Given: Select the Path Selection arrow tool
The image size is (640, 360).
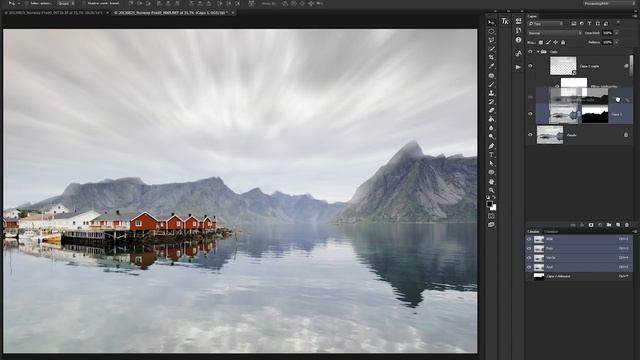Looking at the screenshot, I should click(491, 163).
